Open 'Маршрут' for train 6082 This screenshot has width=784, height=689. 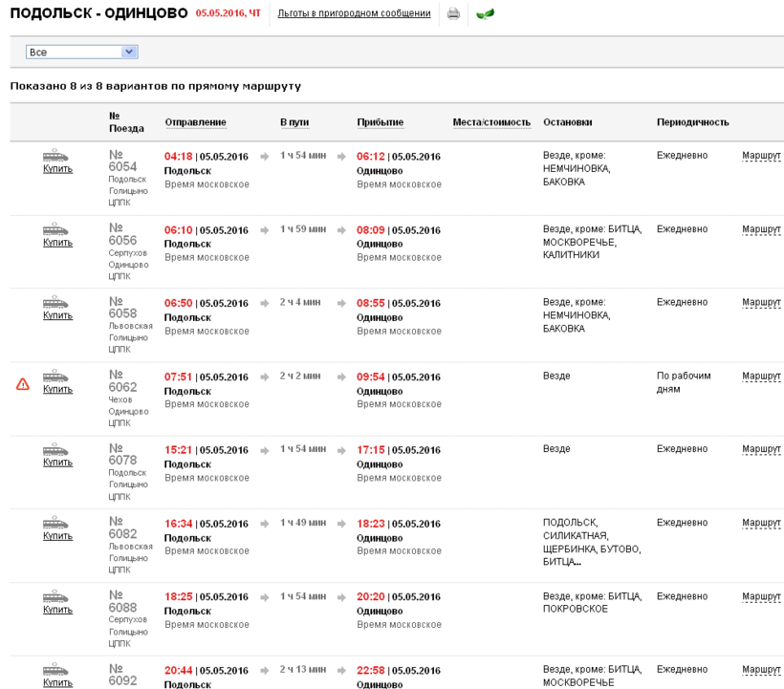coord(761,523)
